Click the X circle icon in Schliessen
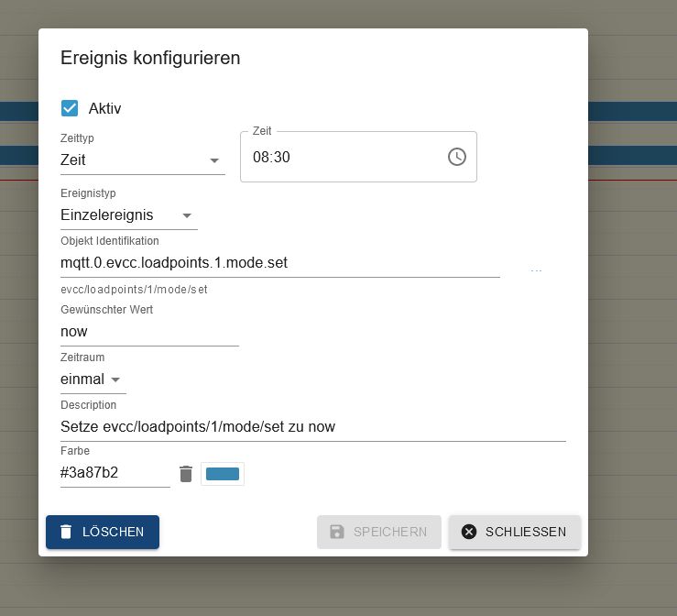This screenshot has height=616, width=677. 469,532
